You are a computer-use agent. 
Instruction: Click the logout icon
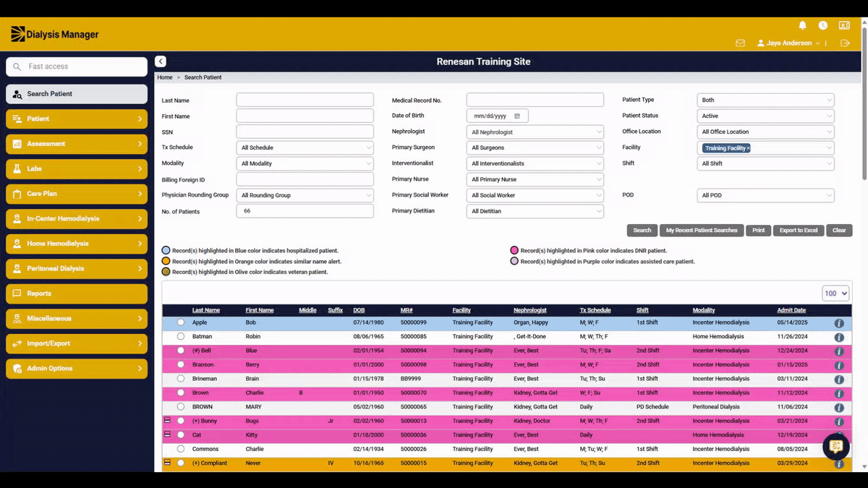click(845, 43)
